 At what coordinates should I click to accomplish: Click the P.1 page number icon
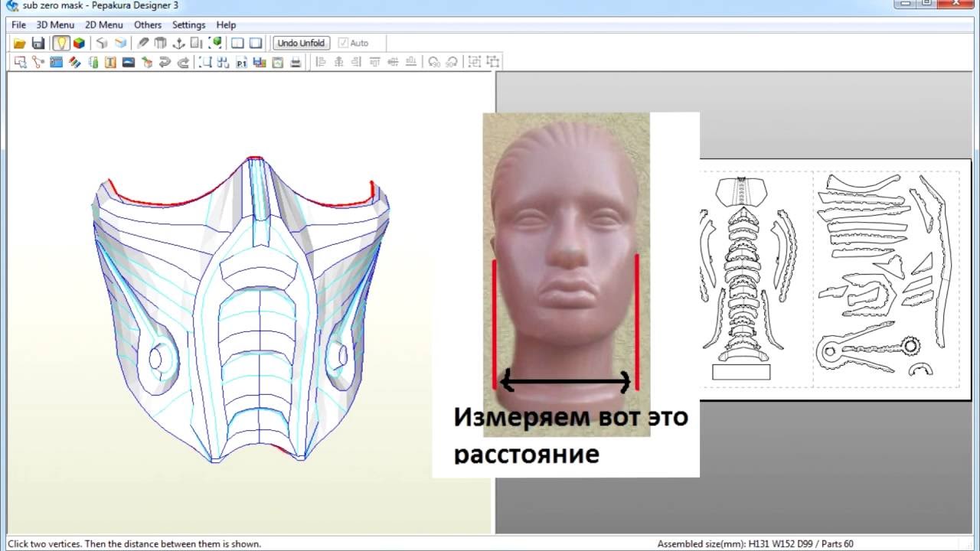[241, 62]
